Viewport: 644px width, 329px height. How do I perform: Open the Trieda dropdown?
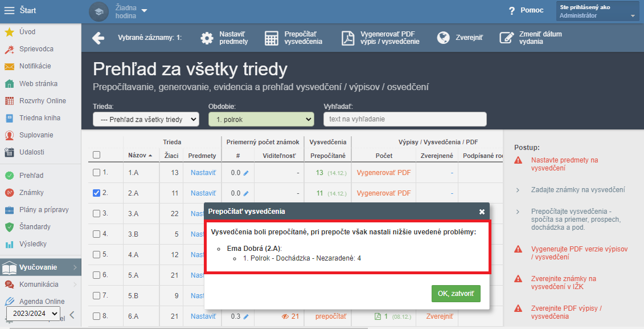pyautogui.click(x=146, y=119)
